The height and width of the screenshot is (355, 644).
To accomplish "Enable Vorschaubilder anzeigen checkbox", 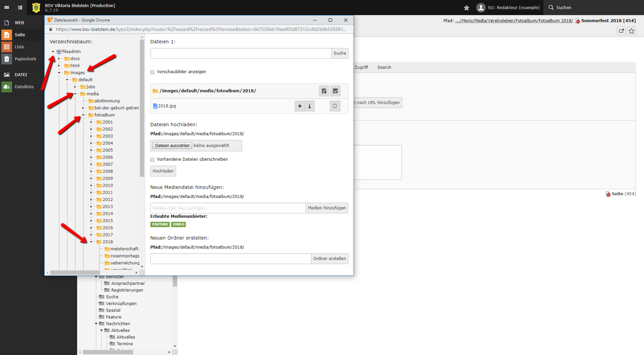I will point(152,72).
